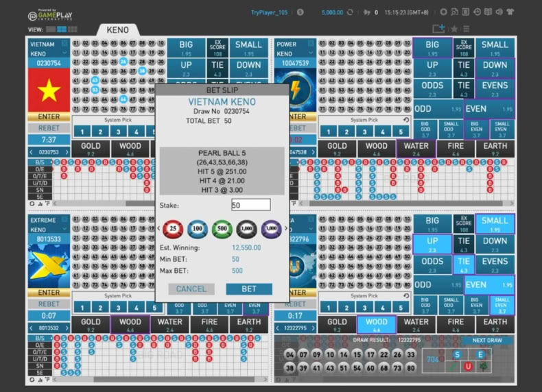Reset Power Keno System Pick with refresh icon

(x=406, y=120)
